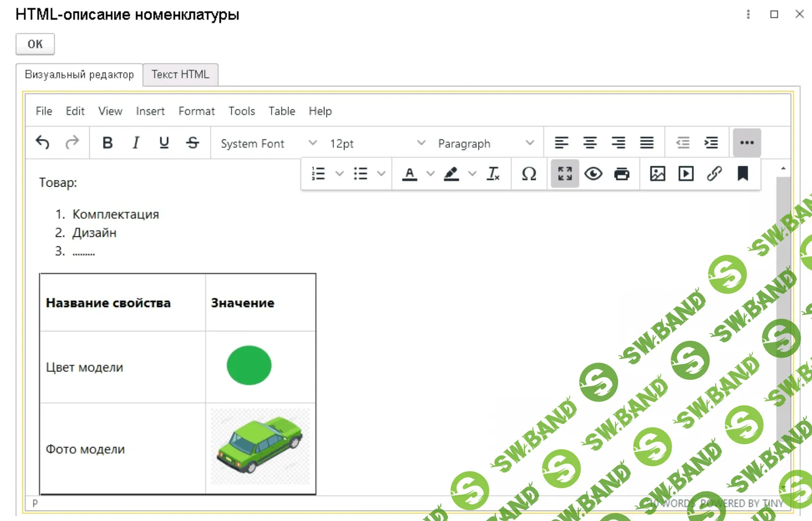Viewport: 812px width, 521px height.
Task: Open the insert image dialog icon
Action: (x=657, y=174)
